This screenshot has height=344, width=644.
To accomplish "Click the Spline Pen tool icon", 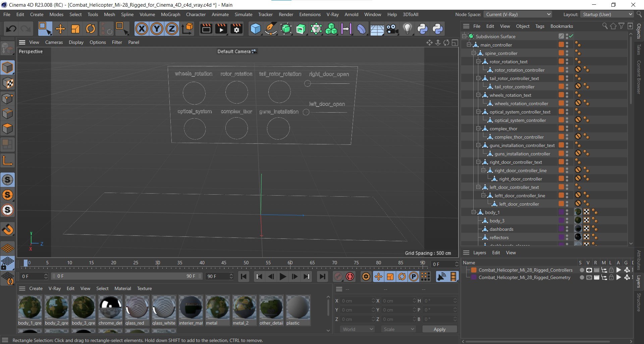I will (271, 29).
